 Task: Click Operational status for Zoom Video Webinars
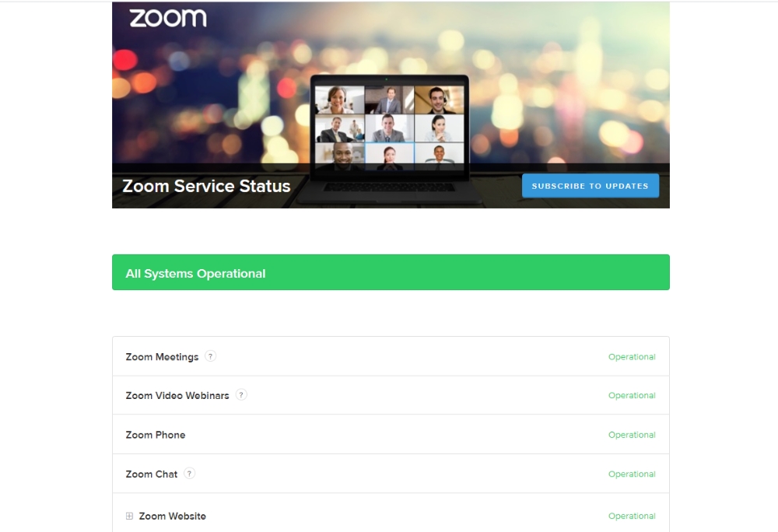(x=632, y=396)
